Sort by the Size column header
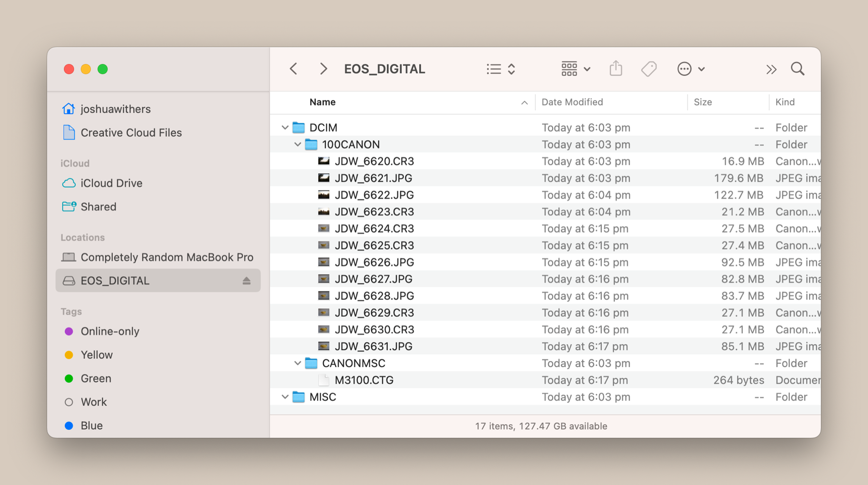Image resolution: width=868 pixels, height=485 pixels. click(x=703, y=102)
